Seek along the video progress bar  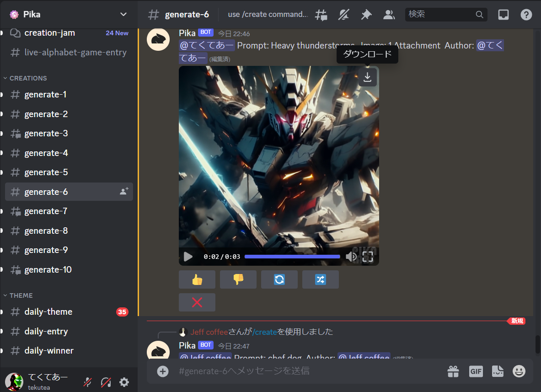pos(292,257)
